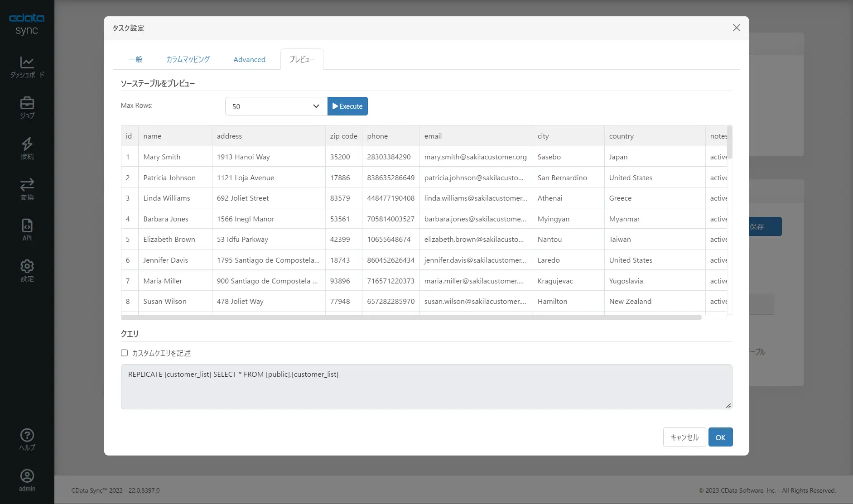The width and height of the screenshot is (853, 504).
Task: Click the CData Sync logo
Action: (27, 24)
